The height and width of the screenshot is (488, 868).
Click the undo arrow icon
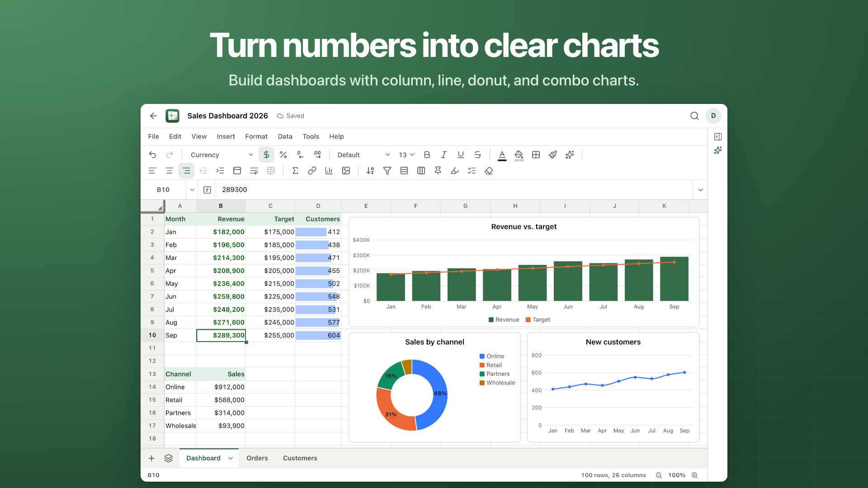(x=152, y=155)
